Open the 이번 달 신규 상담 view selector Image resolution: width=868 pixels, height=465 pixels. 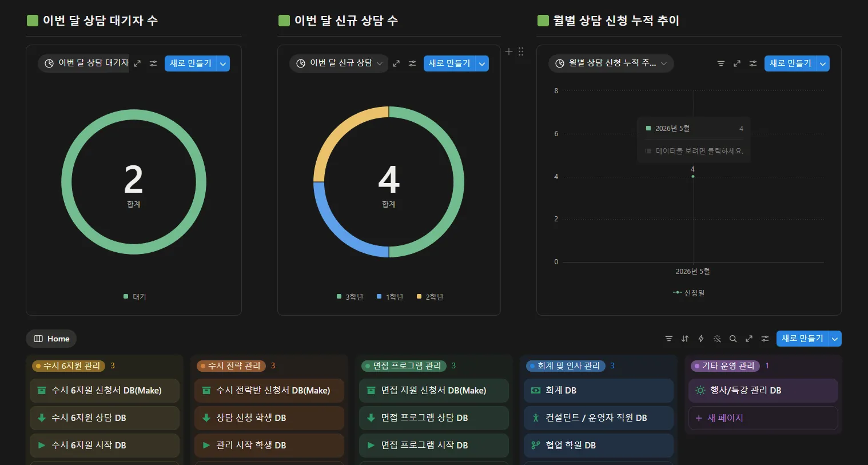point(339,63)
